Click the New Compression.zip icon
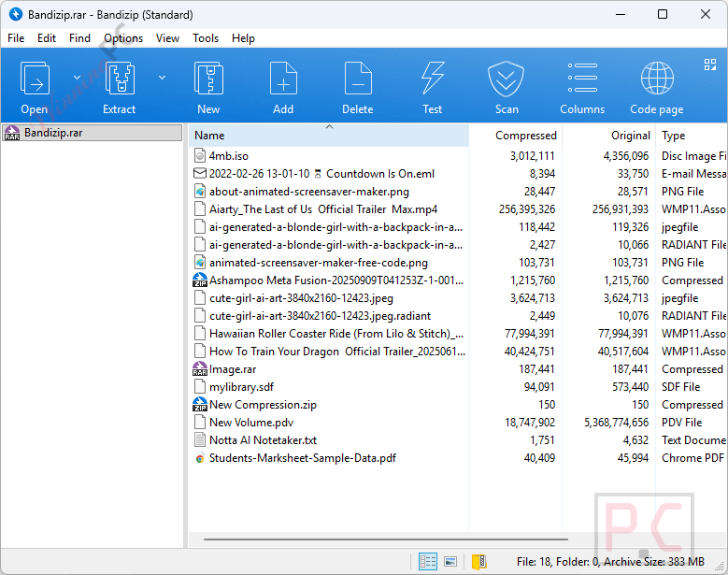This screenshot has height=575, width=728. (x=200, y=404)
